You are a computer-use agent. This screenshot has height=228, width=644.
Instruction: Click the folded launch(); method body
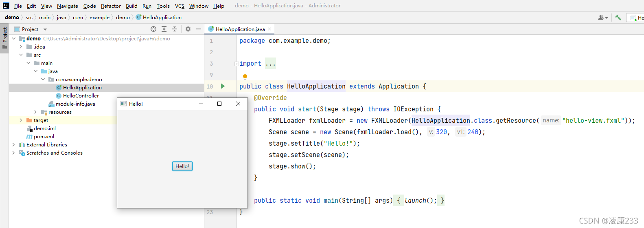click(x=419, y=200)
